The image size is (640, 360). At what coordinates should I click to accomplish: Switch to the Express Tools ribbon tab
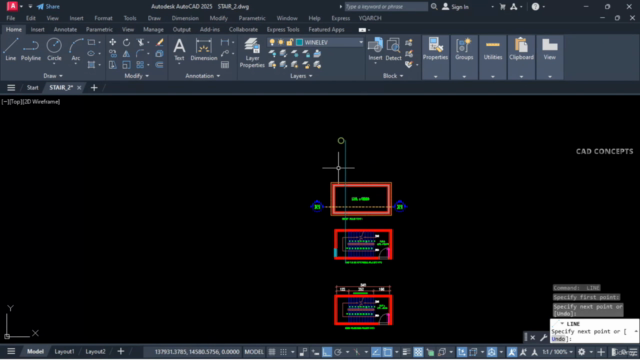283,30
